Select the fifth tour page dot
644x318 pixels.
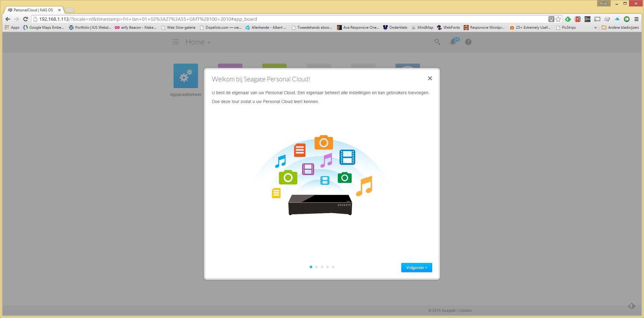coord(333,267)
